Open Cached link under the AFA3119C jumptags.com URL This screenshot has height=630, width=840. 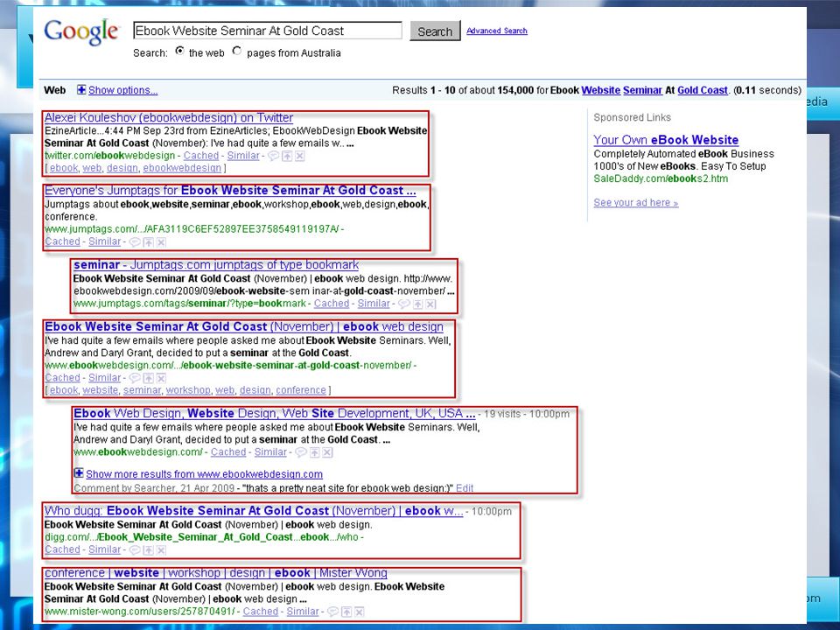point(62,241)
